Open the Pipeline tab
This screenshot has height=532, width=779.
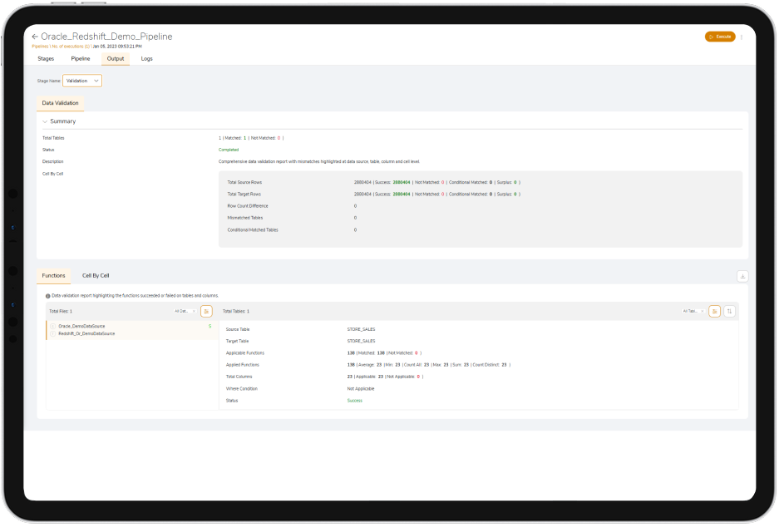[x=81, y=58]
